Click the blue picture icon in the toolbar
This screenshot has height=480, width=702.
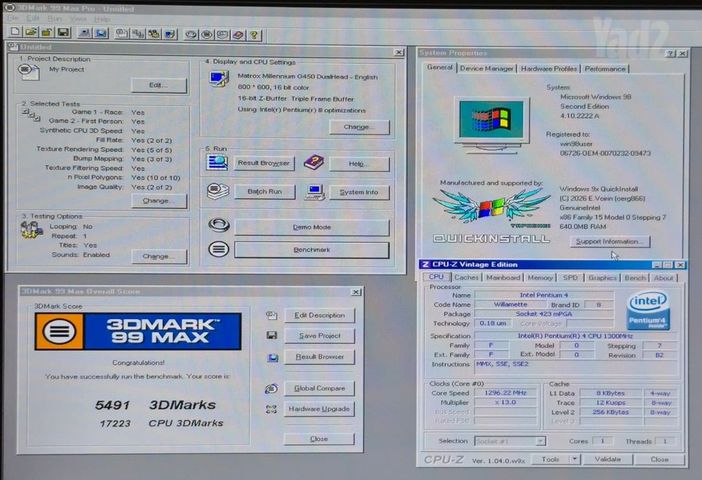coord(102,33)
